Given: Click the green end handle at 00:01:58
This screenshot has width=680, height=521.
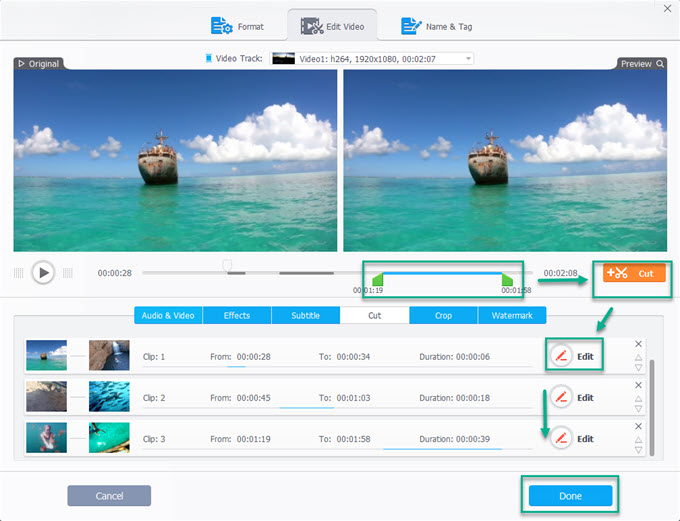Looking at the screenshot, I should (507, 279).
